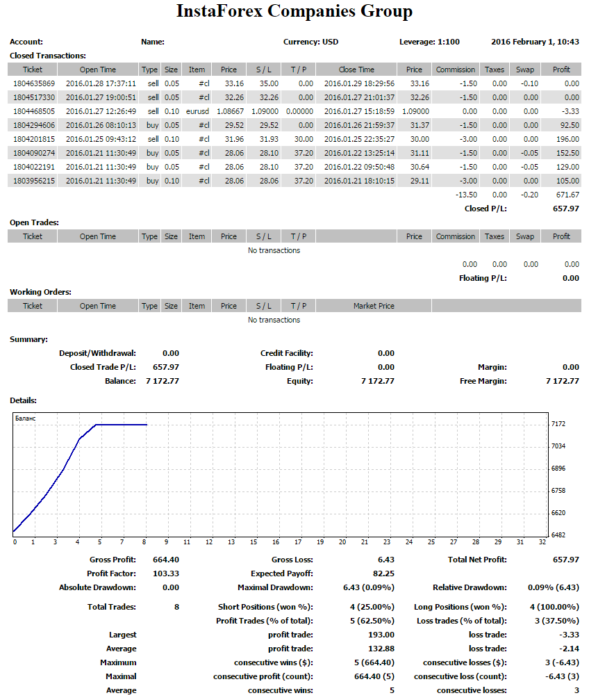Click the Free Margin value 7 172.77

[563, 381]
